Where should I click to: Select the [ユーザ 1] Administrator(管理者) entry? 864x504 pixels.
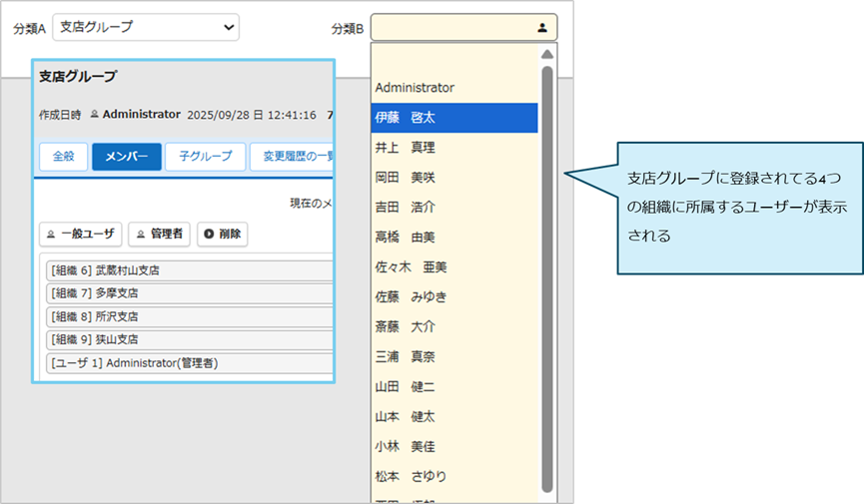(190, 362)
